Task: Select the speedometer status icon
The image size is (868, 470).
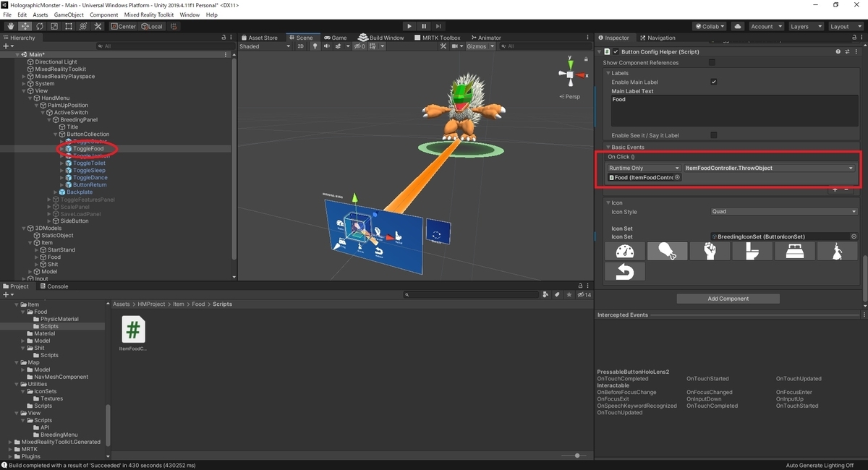Action: (x=625, y=251)
